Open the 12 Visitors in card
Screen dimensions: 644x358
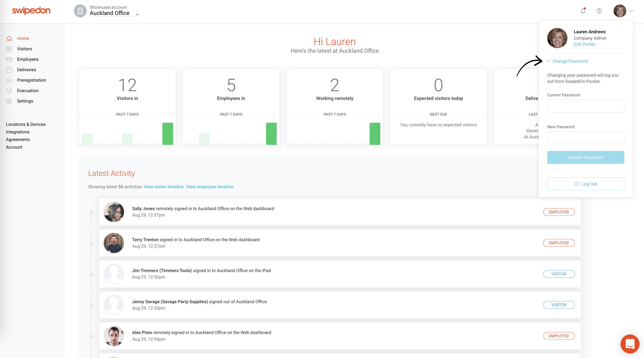127,107
